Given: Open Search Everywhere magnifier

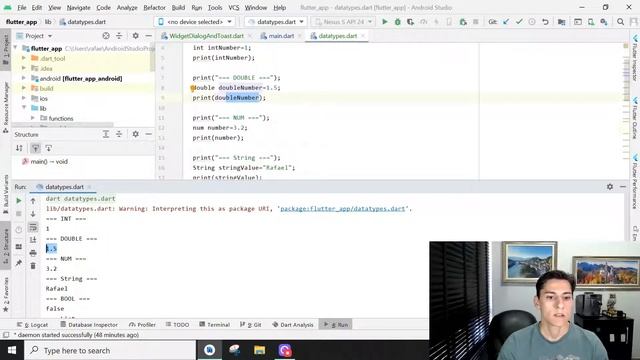Looking at the screenshot, I should [620, 22].
